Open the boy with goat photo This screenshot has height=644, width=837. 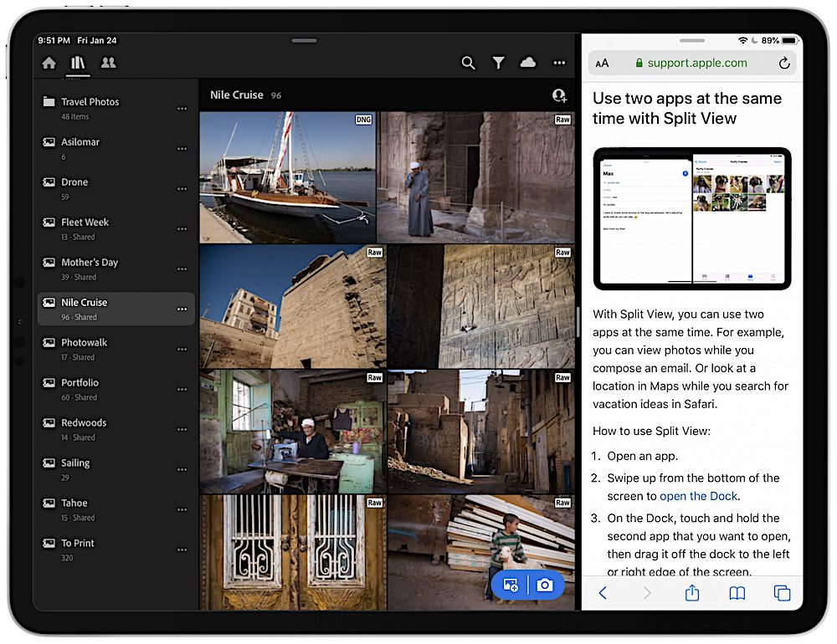[481, 553]
